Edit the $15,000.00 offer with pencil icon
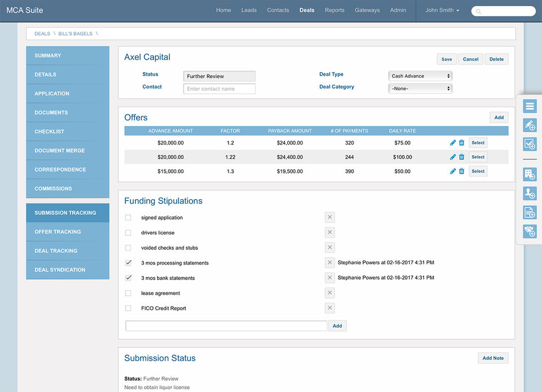 point(453,171)
